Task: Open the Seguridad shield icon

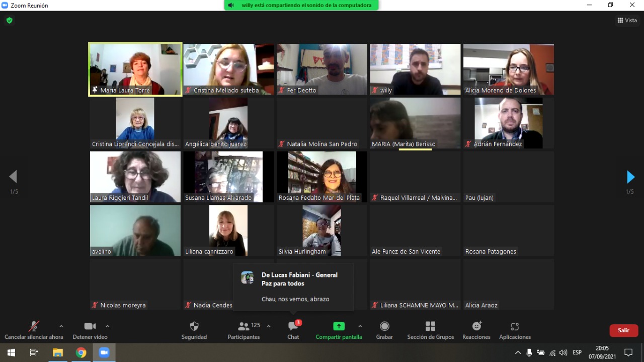Action: click(x=194, y=327)
